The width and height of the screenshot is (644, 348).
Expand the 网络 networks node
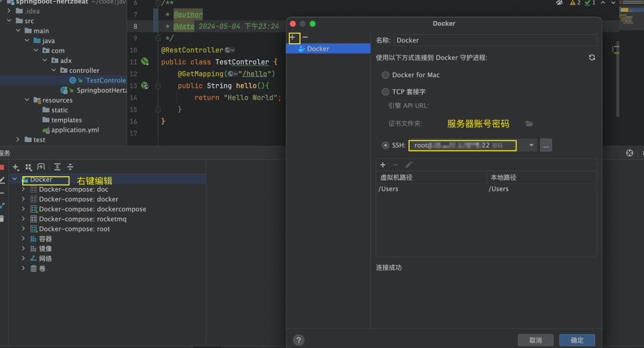[x=23, y=258]
